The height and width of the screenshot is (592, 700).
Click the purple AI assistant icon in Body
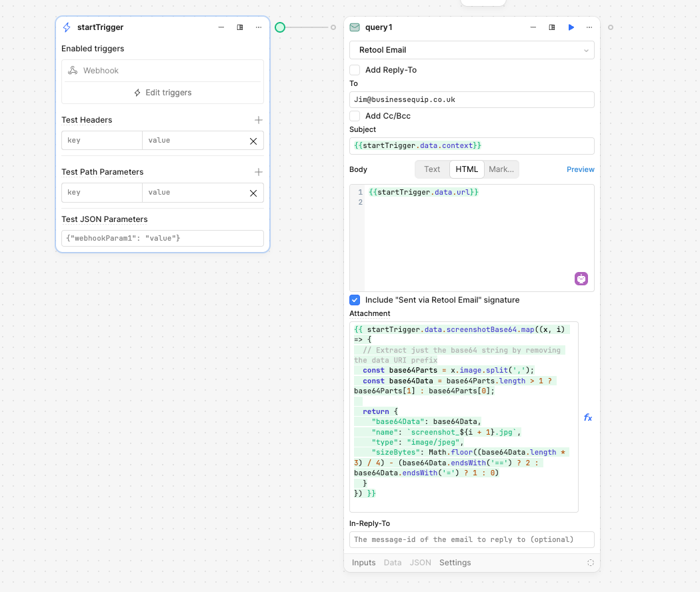[x=581, y=279]
